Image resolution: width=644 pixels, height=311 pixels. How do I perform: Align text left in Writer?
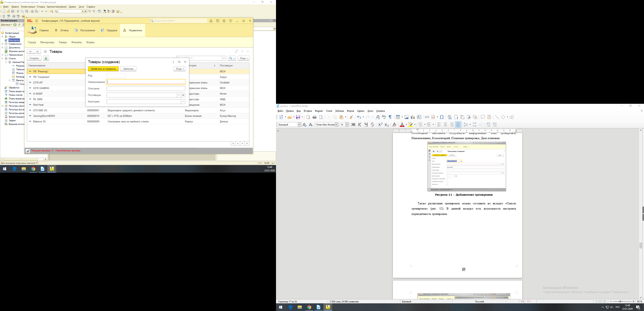click(x=439, y=125)
